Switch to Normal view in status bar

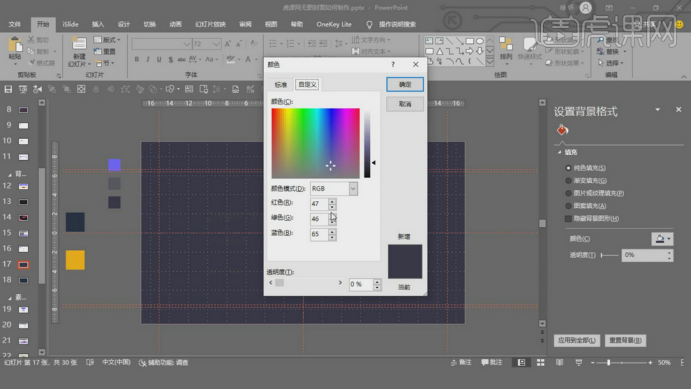pos(521,363)
